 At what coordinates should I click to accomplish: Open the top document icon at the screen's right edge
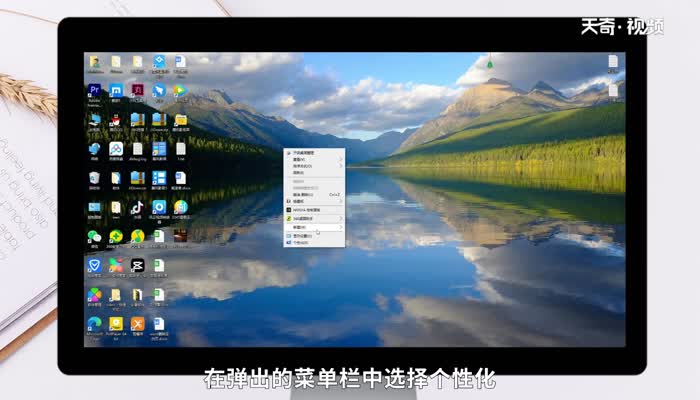point(613,61)
